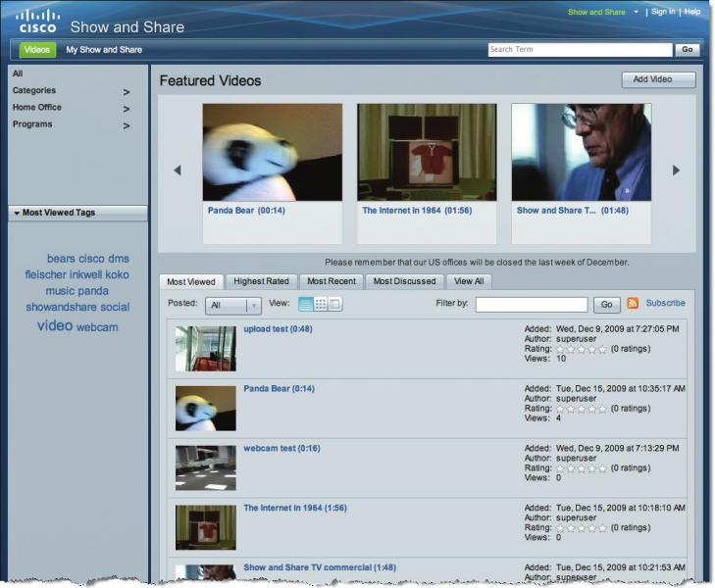Click the Filter by input field
The height and width of the screenshot is (588, 715).
[x=532, y=305]
